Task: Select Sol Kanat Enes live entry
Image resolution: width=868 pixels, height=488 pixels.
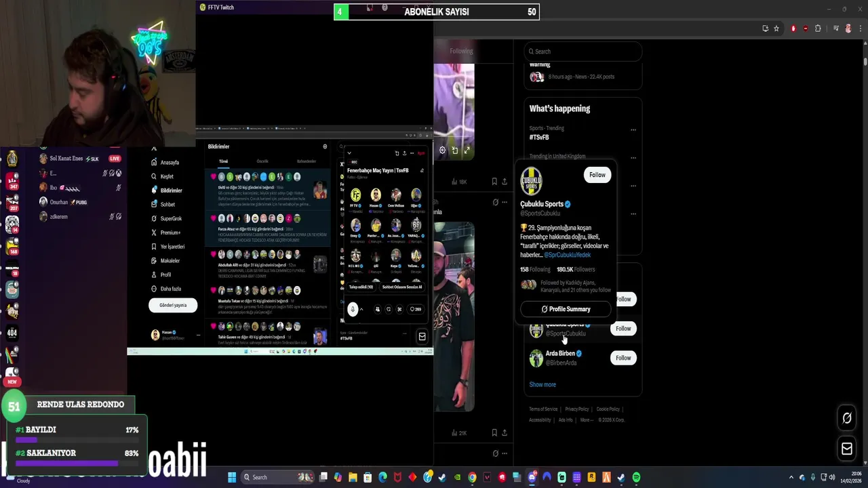Action: (x=80, y=159)
